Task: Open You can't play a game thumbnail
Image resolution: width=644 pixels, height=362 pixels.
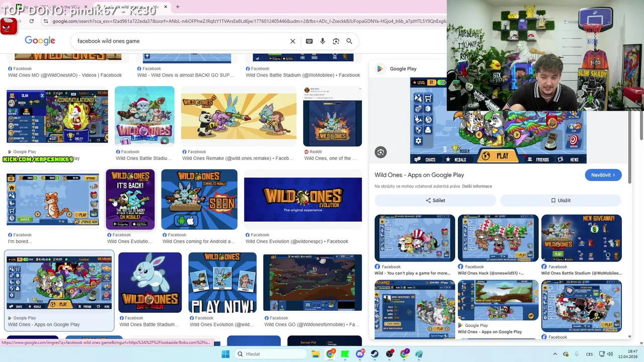Action: click(415, 238)
